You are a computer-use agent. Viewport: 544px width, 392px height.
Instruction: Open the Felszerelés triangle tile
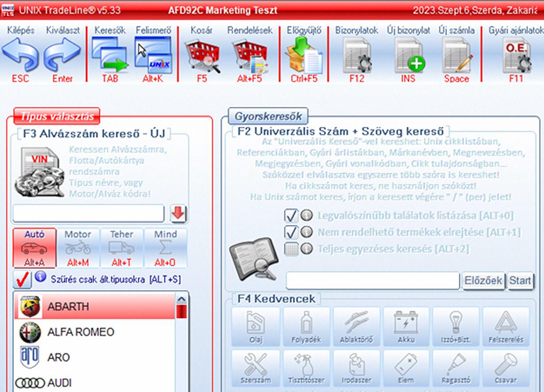click(506, 327)
